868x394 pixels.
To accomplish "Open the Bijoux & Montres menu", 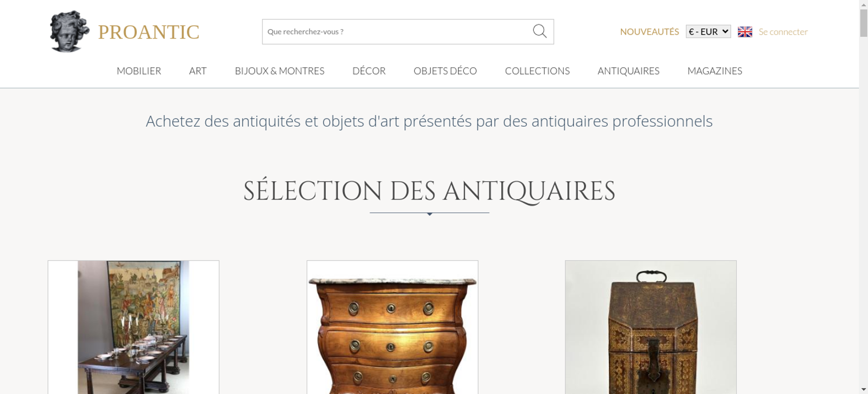I will point(279,71).
